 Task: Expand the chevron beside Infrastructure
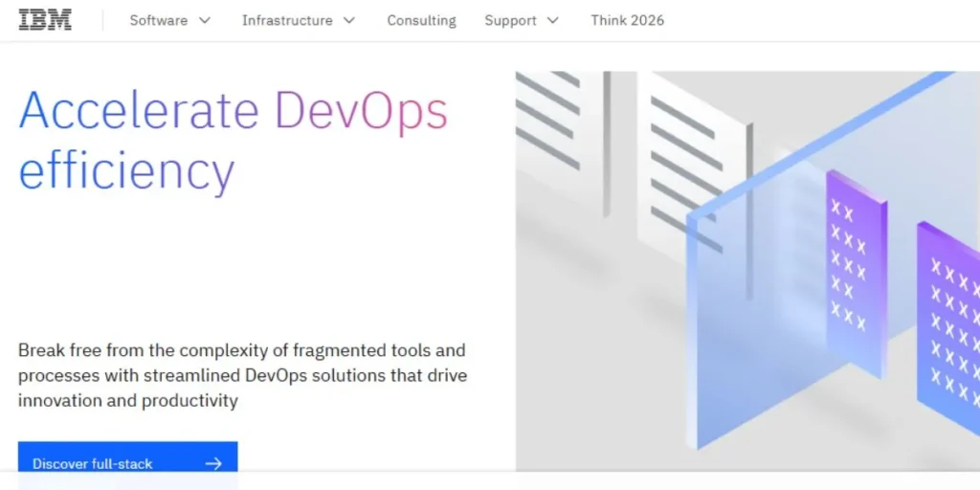coord(348,20)
